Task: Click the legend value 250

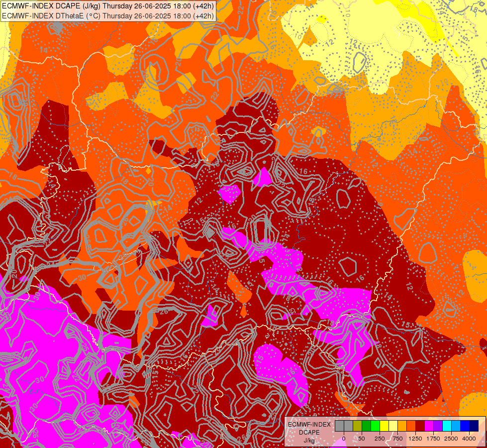Action: 380,439
